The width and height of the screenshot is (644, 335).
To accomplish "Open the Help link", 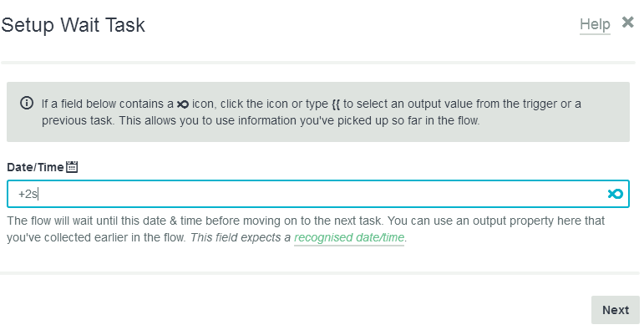I will coord(595,24).
